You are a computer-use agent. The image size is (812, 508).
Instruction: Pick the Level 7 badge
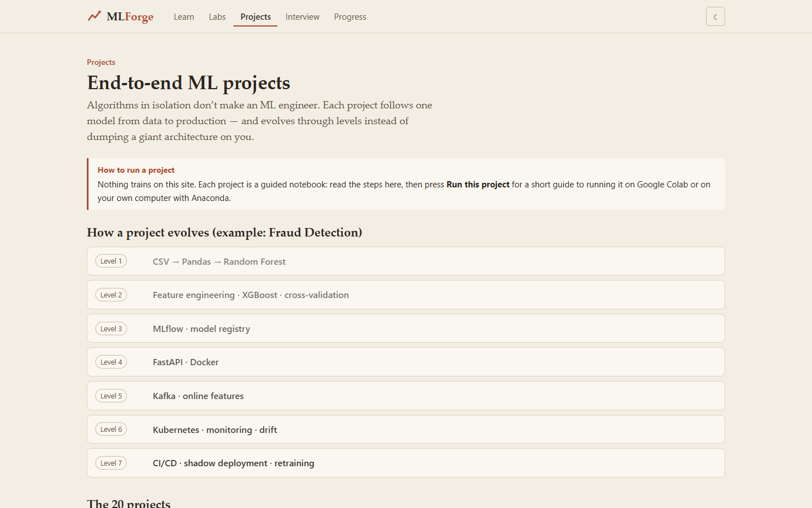coord(111,463)
